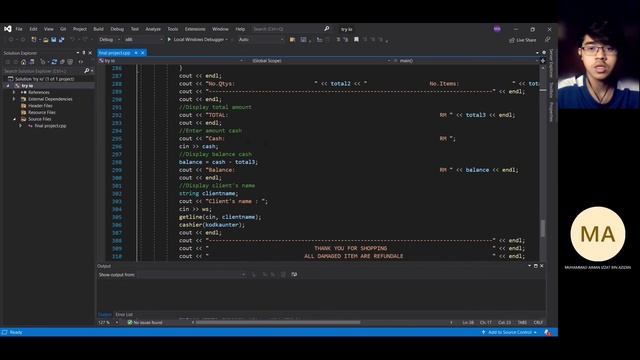Click the Sync/Refresh icon in Solution Explorer
The image size is (640, 360).
click(x=54, y=62)
